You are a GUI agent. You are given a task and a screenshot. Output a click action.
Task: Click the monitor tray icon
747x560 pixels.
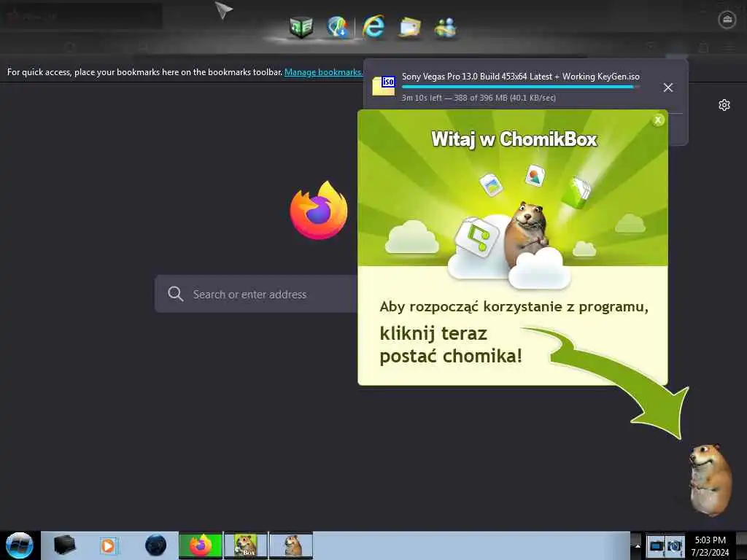pyautogui.click(x=656, y=546)
